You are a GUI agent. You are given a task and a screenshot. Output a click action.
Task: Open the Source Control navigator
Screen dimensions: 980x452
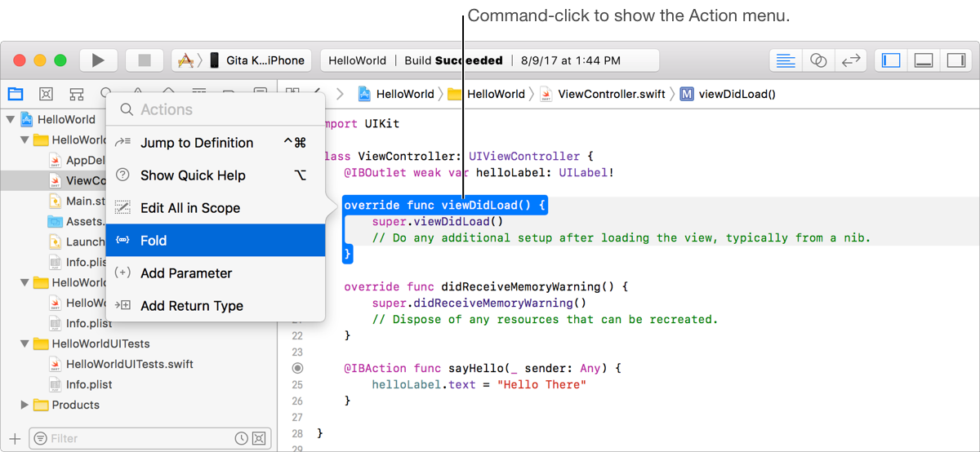(x=47, y=94)
